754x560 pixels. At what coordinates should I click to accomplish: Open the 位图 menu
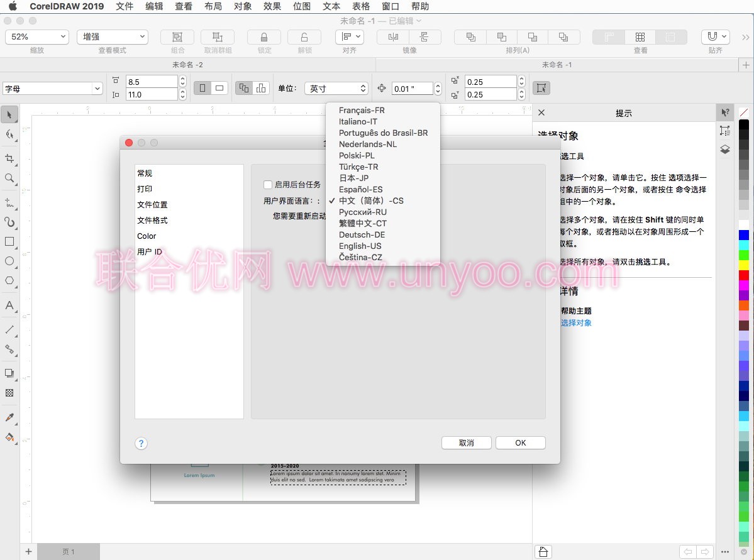pyautogui.click(x=302, y=6)
